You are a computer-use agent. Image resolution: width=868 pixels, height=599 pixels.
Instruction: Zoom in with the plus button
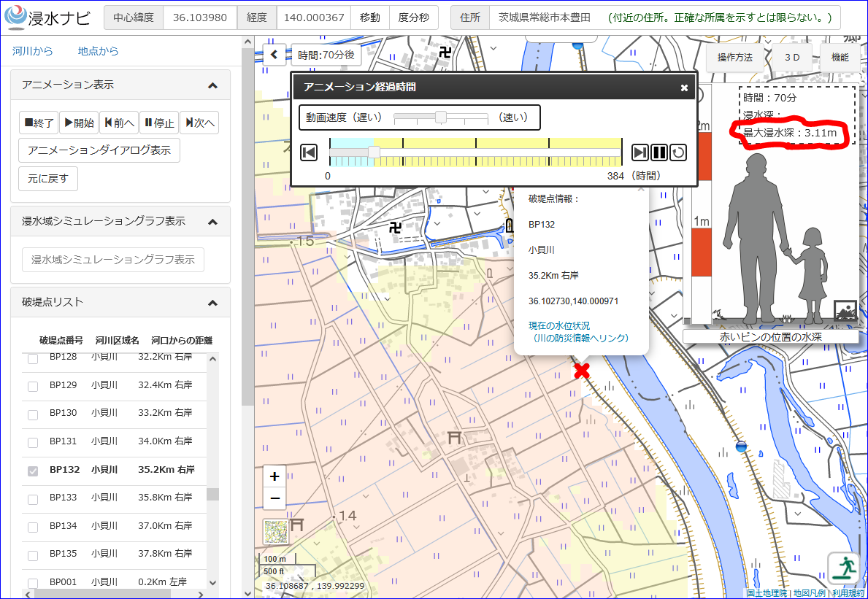[x=274, y=476]
